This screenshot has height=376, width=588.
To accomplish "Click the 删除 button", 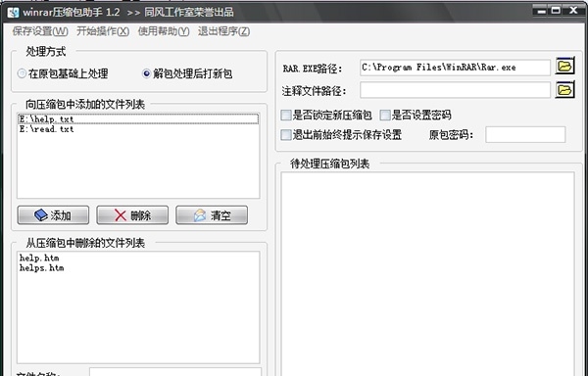I will [x=132, y=215].
